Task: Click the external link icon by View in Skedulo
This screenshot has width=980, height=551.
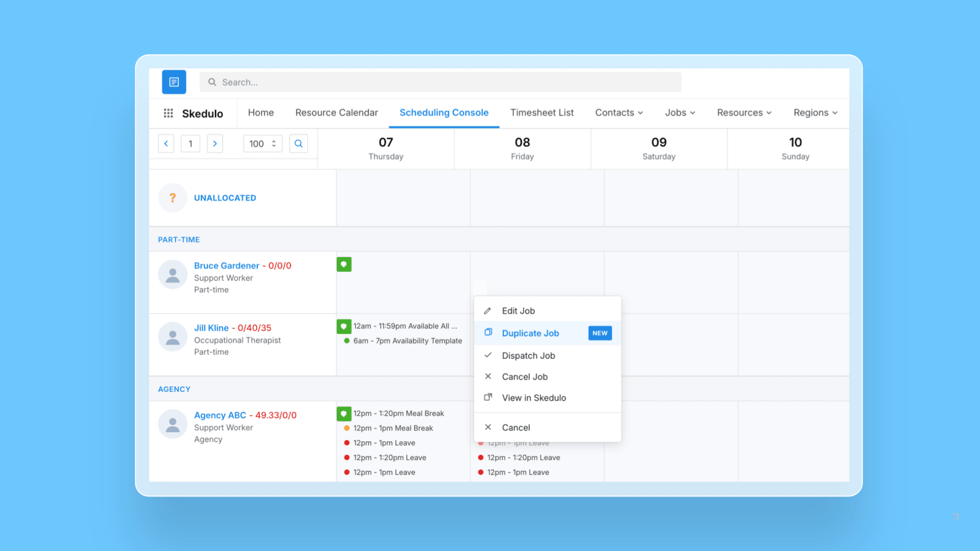Action: (x=488, y=397)
